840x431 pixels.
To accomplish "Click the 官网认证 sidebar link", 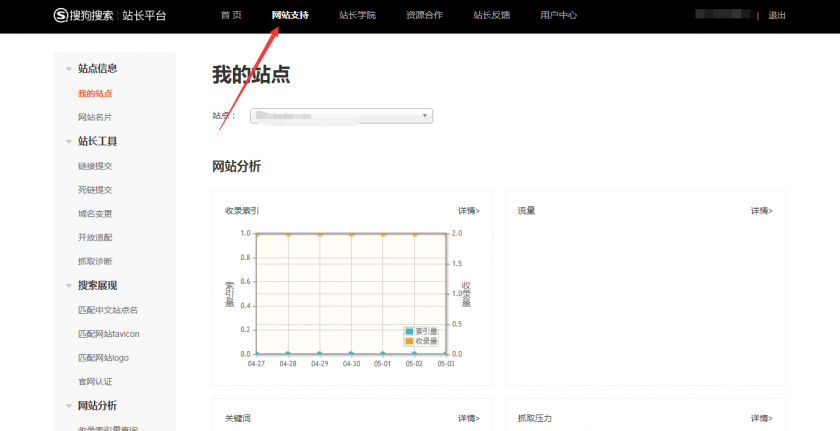I will (x=95, y=382).
